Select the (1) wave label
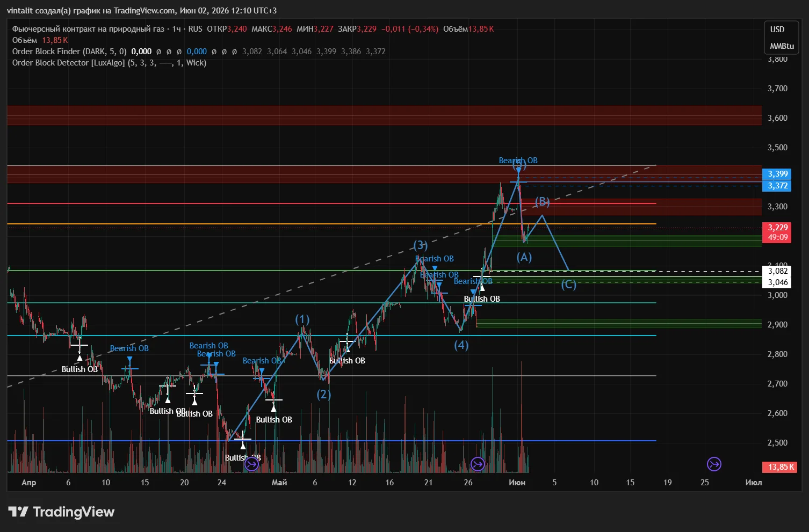The image size is (809, 532). coord(302,320)
